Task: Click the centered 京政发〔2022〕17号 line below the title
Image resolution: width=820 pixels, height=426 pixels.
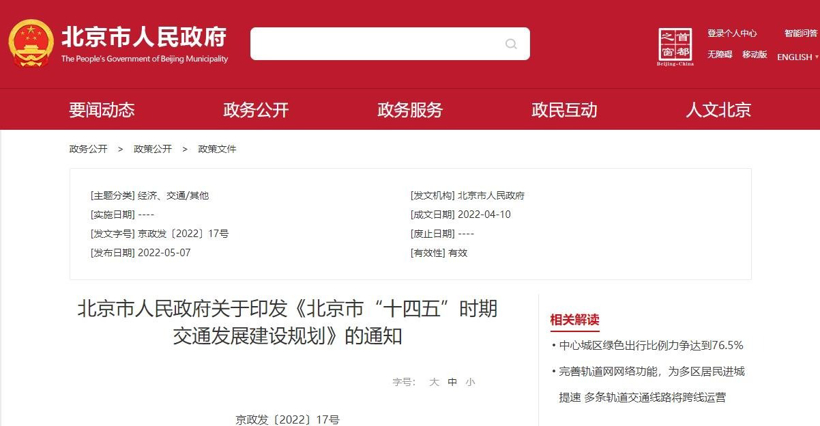Action: (x=287, y=420)
